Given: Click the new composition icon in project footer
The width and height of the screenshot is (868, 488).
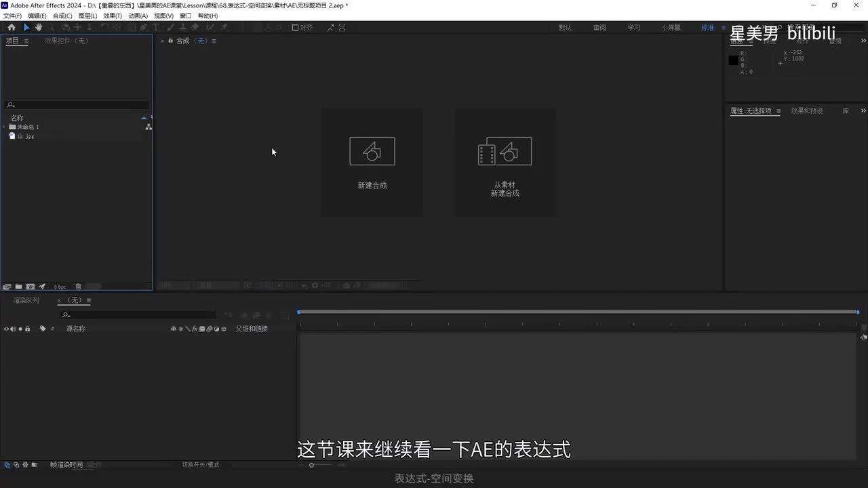Looking at the screenshot, I should click(31, 287).
